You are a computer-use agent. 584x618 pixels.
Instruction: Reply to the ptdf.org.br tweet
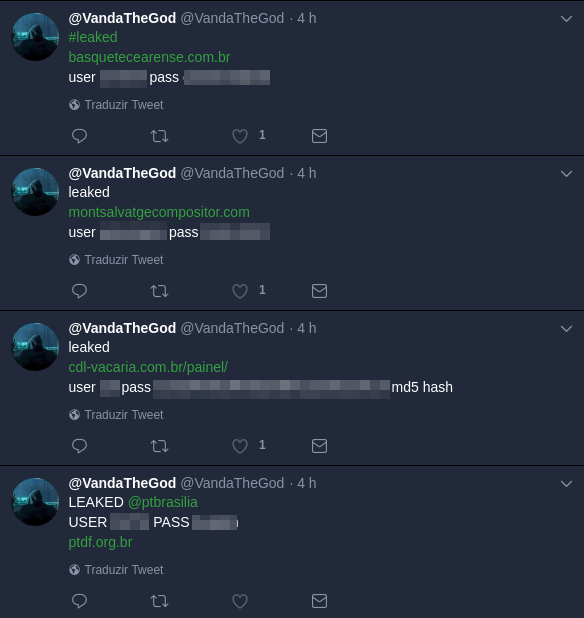tap(79, 601)
